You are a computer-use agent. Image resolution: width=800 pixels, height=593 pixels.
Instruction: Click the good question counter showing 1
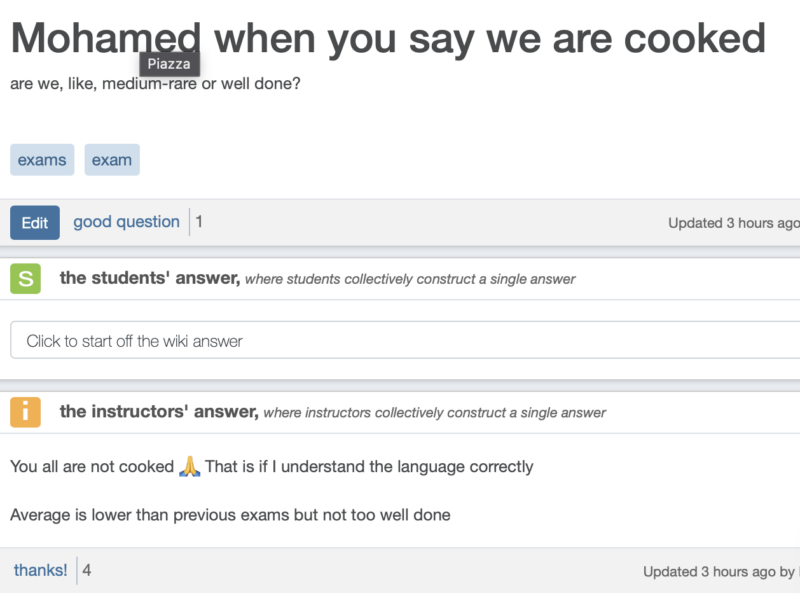200,222
